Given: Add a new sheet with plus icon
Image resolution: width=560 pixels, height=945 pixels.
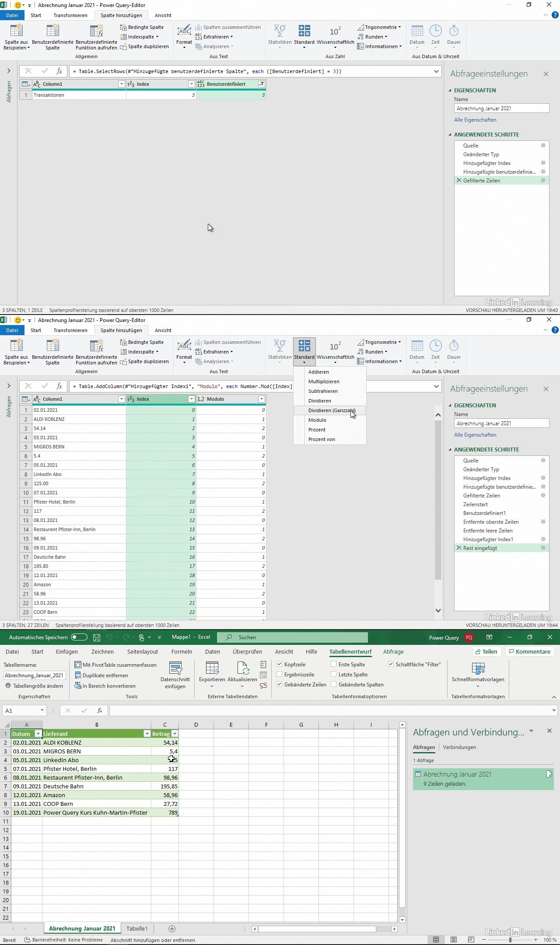Looking at the screenshot, I should [x=172, y=928].
